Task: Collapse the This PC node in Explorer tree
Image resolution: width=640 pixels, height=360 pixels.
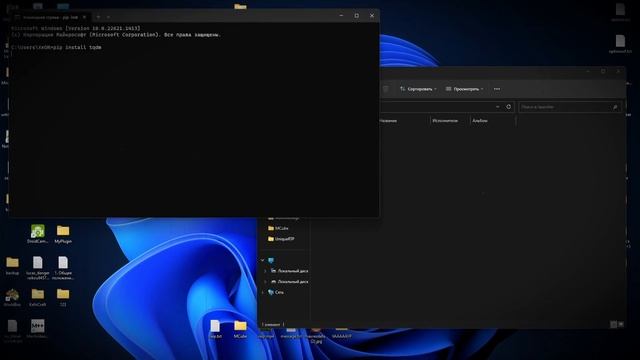Action: [263, 260]
